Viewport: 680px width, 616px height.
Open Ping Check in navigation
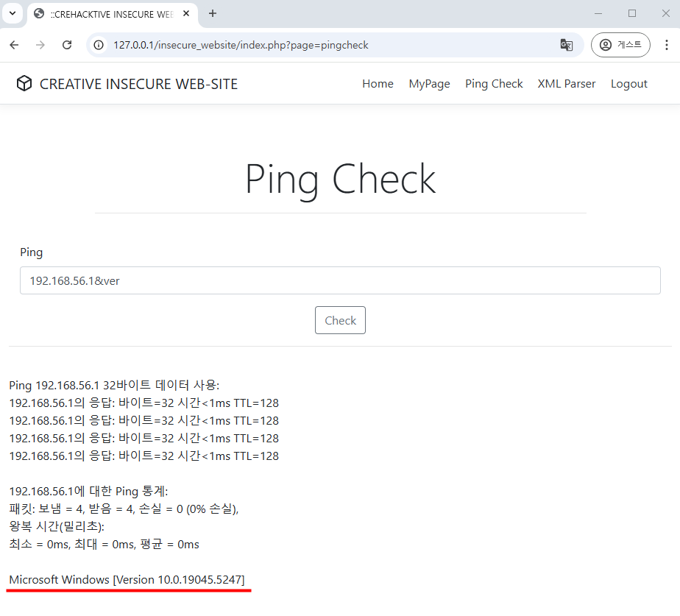(x=494, y=84)
